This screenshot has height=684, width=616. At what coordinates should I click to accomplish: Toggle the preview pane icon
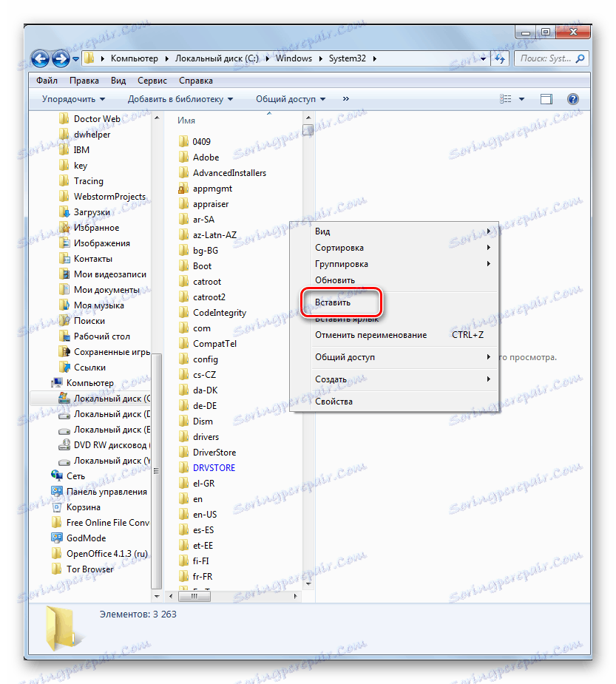click(x=546, y=100)
